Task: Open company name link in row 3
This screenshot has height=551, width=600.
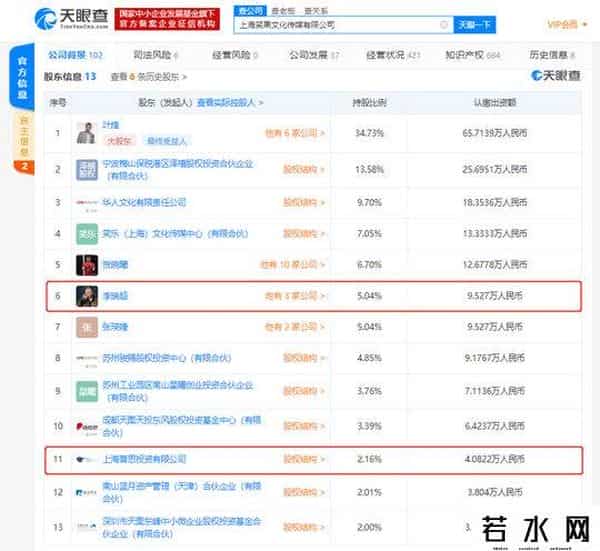Action: 144,202
